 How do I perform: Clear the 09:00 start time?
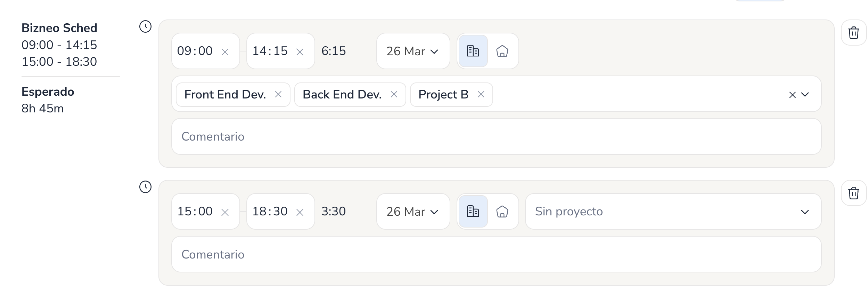pyautogui.click(x=225, y=52)
